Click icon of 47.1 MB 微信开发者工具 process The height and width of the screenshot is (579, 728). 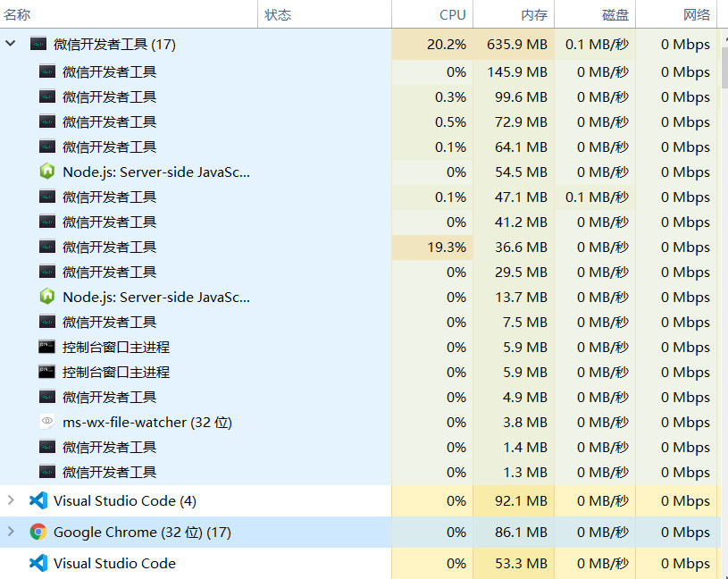click(47, 197)
